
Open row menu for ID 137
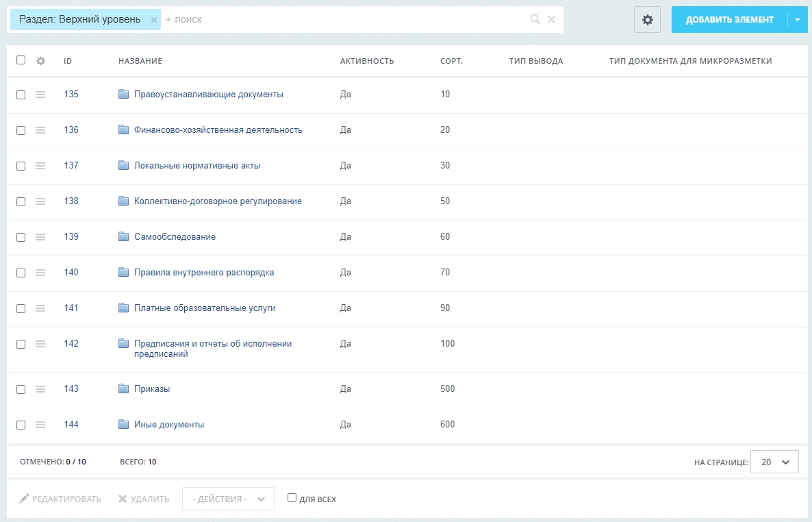click(x=40, y=166)
